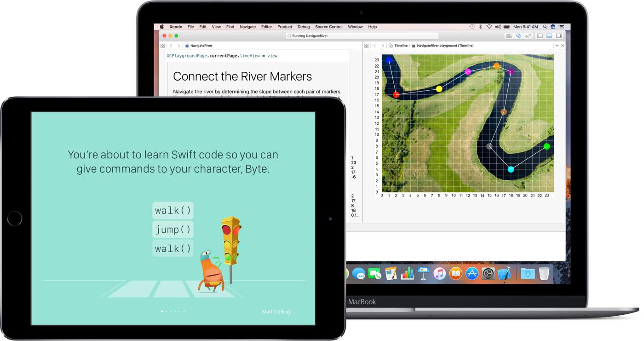Viewport: 644px width, 341px height.
Task: Click the Time Machine status icon
Action: tap(472, 27)
